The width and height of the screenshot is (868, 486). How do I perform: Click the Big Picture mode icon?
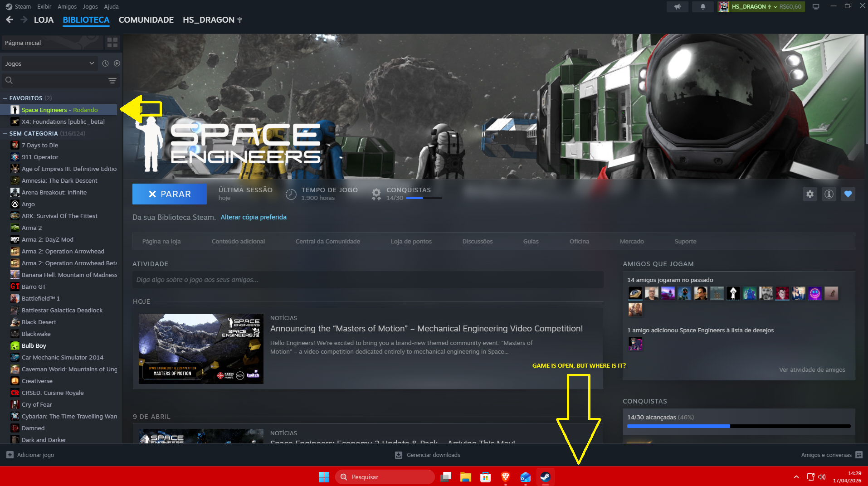click(x=815, y=7)
